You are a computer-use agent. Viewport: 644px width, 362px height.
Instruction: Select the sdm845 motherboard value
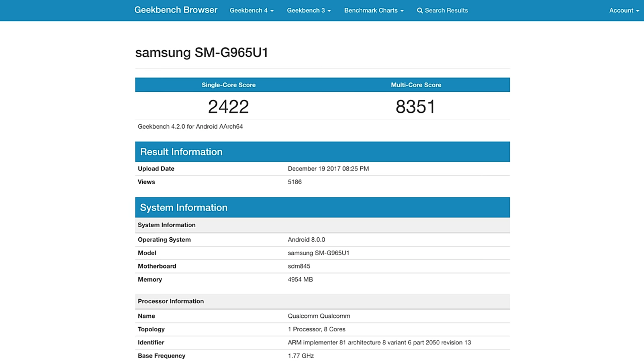[x=299, y=266]
